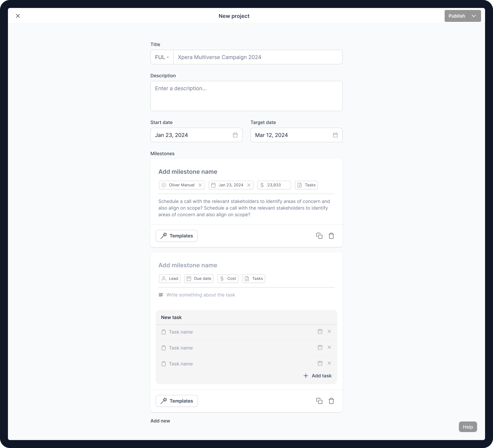Click the FUL - title prefix

[162, 57]
